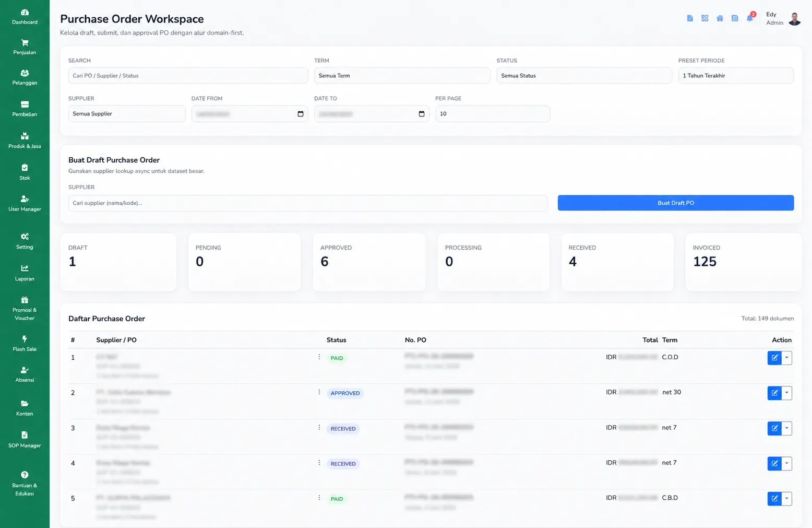
Task: Go to Pelanggan in the sidebar
Action: [25, 77]
